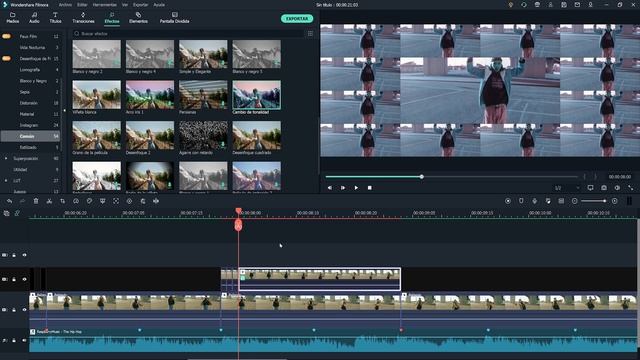Select the Grano de la película effect thumbnail
The image size is (640, 360).
point(96,135)
